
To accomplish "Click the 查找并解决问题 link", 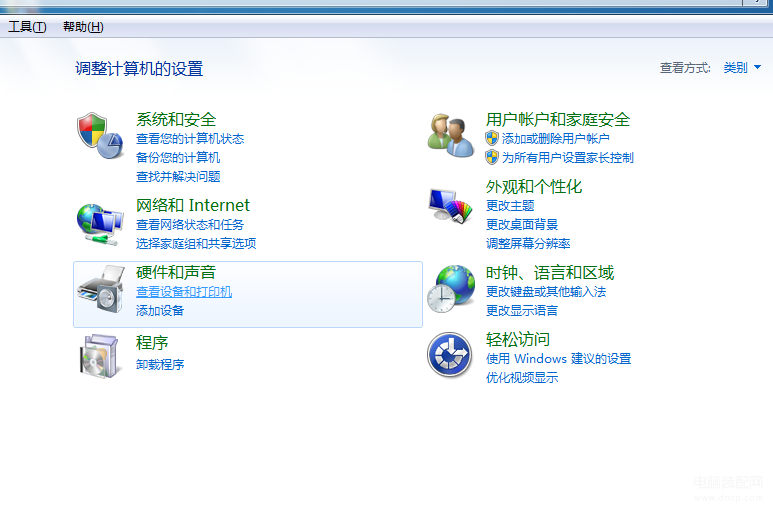I will click(x=178, y=176).
